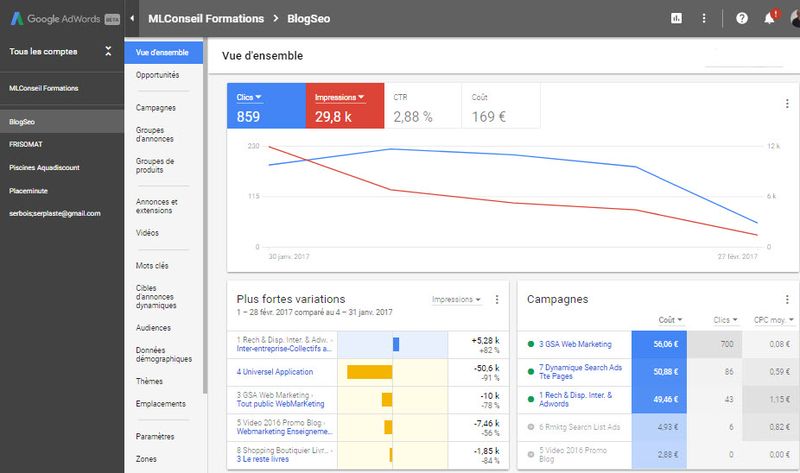Viewport: 800px width, 473px height.
Task: Open 3 GSA Web Marketing campaign
Action: coord(575,344)
